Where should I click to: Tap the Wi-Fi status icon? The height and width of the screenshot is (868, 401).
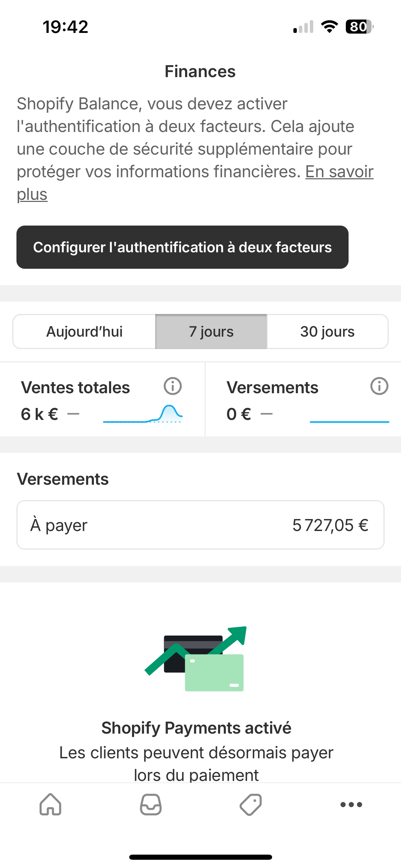click(x=329, y=27)
